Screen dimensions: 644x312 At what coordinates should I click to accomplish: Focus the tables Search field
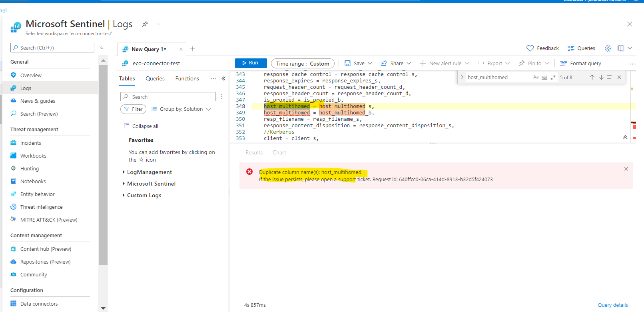168,97
